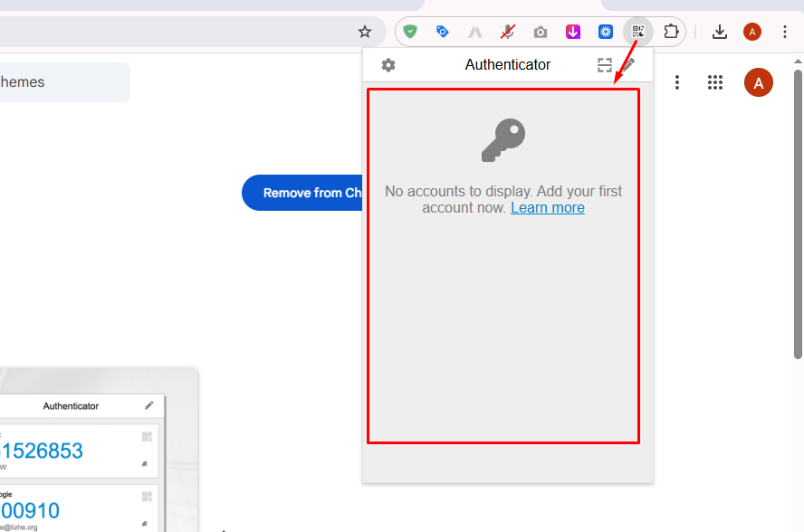
Task: Click the 'No accounts to display' message
Action: click(503, 199)
